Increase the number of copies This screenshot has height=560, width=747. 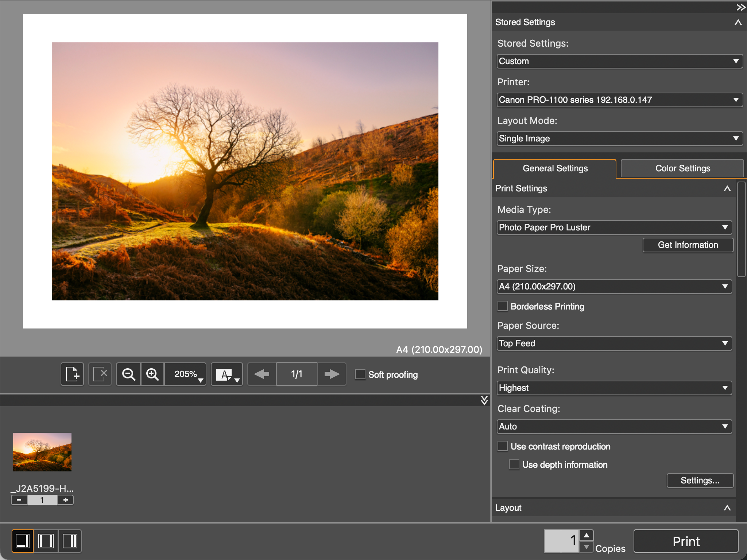(x=587, y=535)
